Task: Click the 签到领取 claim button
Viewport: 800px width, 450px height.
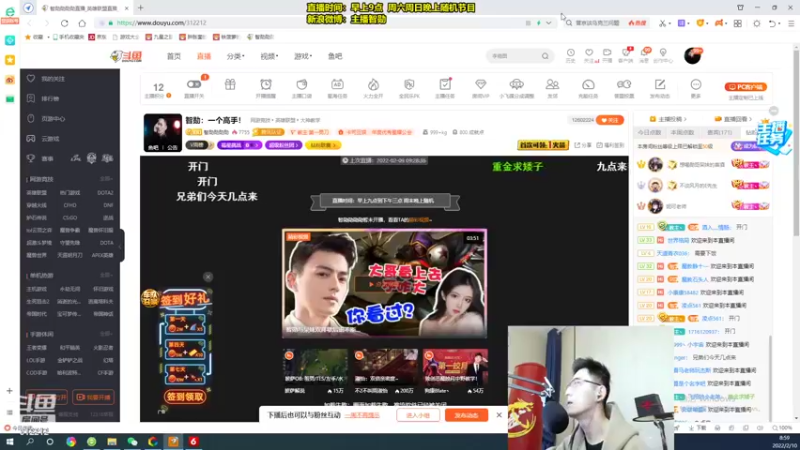Action: [185, 396]
